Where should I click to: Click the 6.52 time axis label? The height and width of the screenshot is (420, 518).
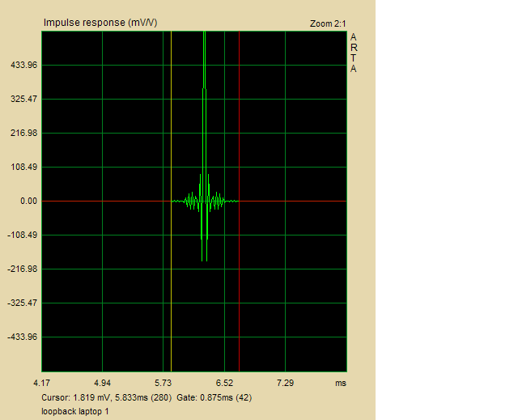tap(225, 383)
